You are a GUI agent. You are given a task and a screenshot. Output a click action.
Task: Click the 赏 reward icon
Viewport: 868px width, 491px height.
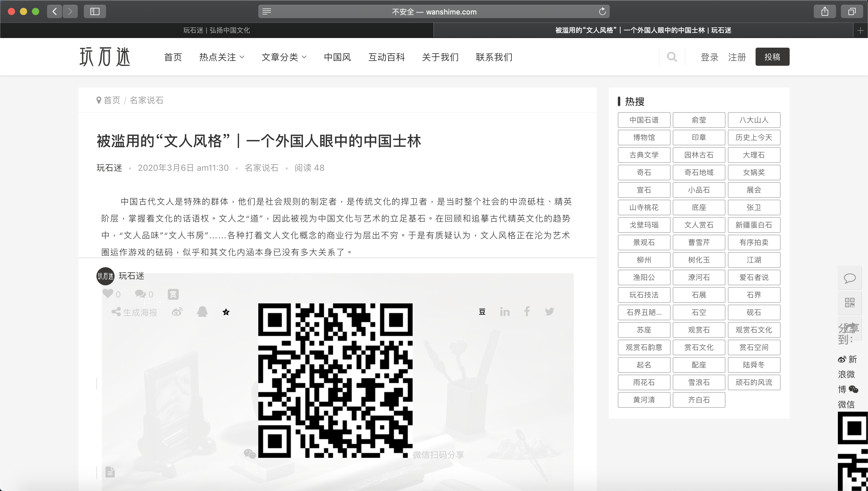[x=173, y=294]
